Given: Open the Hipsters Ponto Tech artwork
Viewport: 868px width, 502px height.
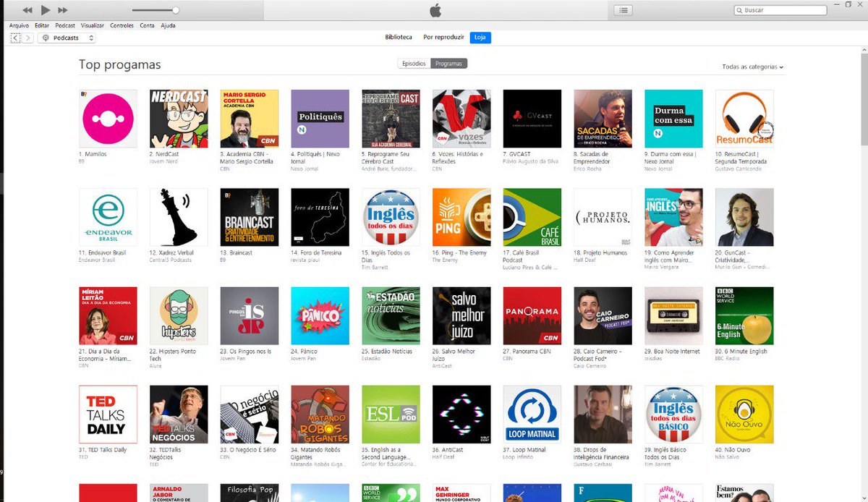Looking at the screenshot, I should pos(179,316).
